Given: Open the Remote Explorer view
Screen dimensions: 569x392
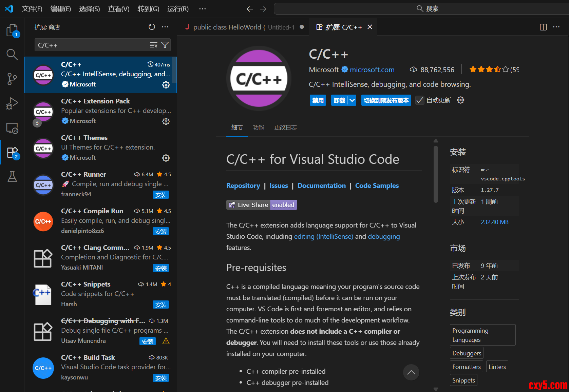Looking at the screenshot, I should click(x=12, y=128).
